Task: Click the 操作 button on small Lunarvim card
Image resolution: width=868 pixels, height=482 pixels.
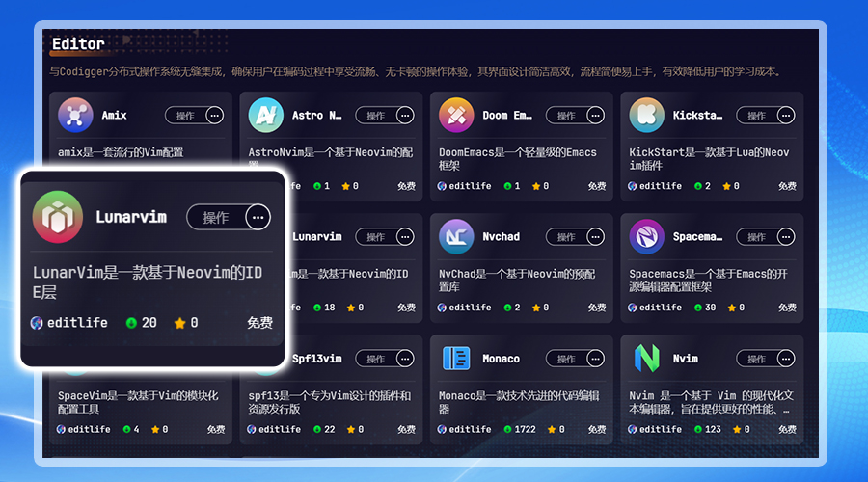Action: [376, 237]
